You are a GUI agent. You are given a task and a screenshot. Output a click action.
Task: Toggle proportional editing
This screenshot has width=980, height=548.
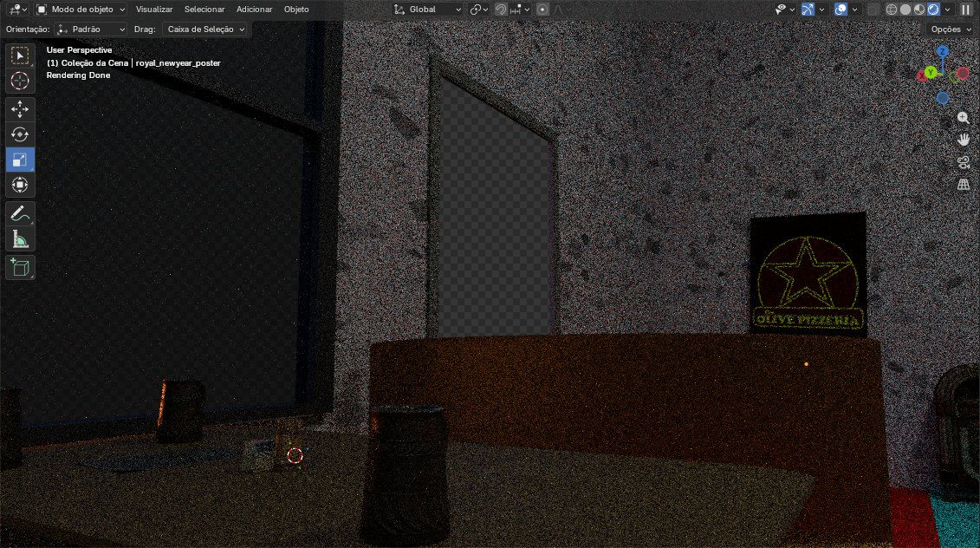pyautogui.click(x=542, y=10)
